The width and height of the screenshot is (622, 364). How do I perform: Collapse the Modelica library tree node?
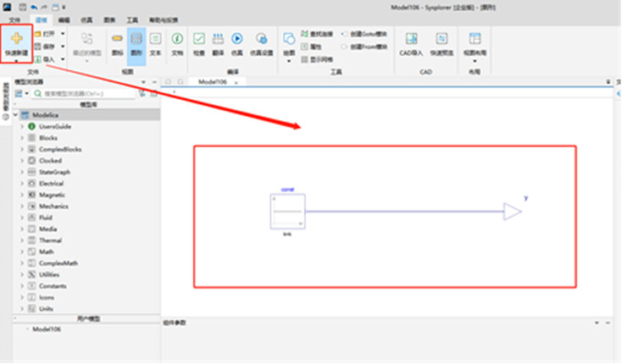point(16,115)
